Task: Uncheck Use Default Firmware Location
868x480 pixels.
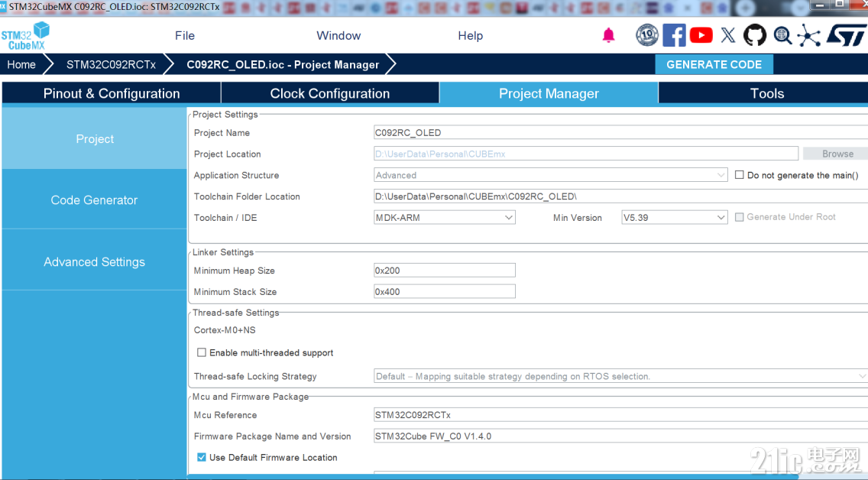Action: point(202,457)
